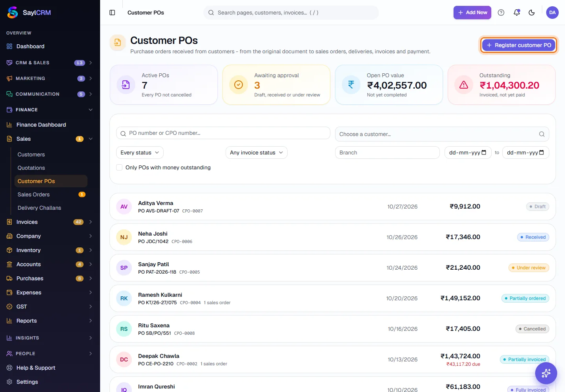565x392 pixels.
Task: Toggle the sidebar collapse icon
Action: click(112, 13)
